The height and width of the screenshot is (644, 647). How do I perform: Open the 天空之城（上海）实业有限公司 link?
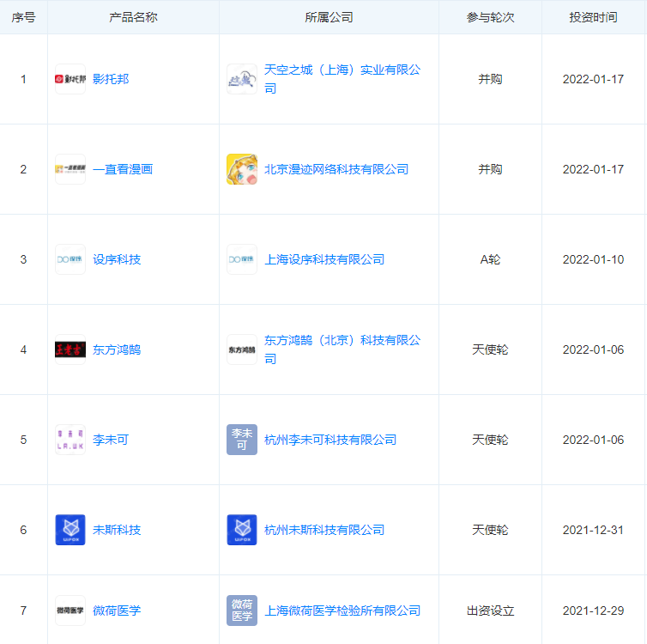coord(342,79)
